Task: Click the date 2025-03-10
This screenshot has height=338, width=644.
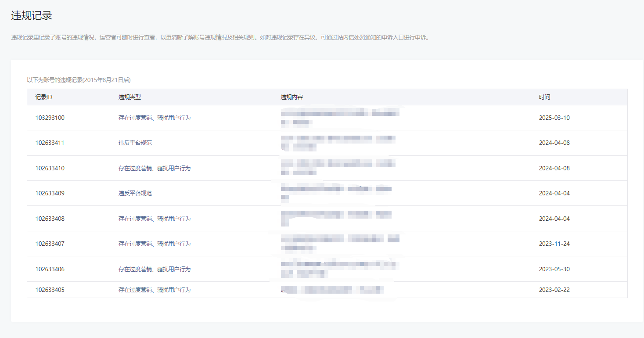Action: [554, 118]
